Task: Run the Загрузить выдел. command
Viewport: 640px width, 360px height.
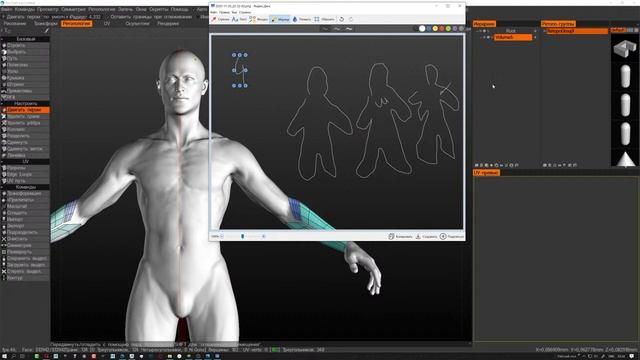Action: tap(25, 265)
